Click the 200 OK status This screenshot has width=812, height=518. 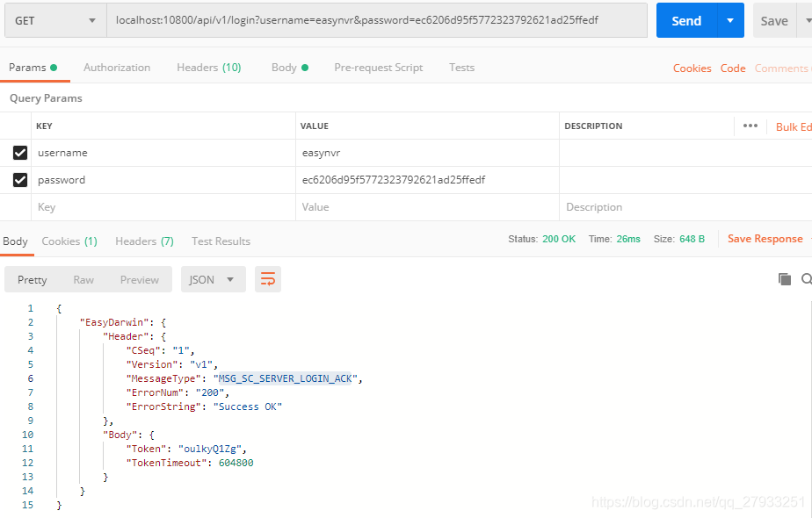coord(559,239)
